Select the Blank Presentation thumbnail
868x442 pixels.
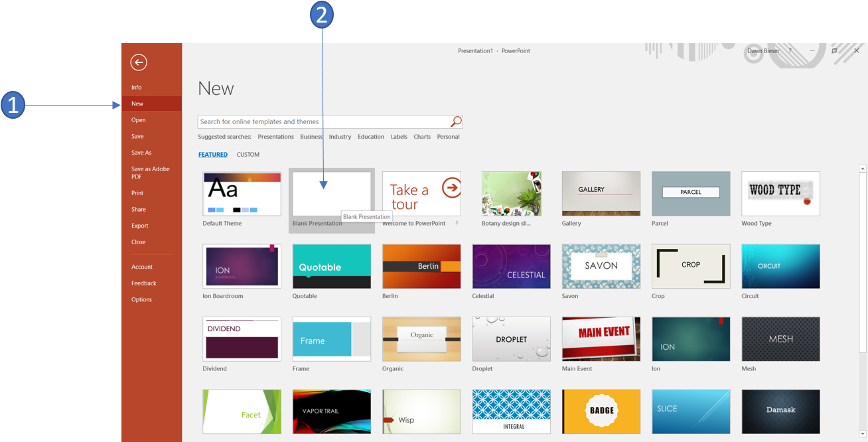point(331,194)
